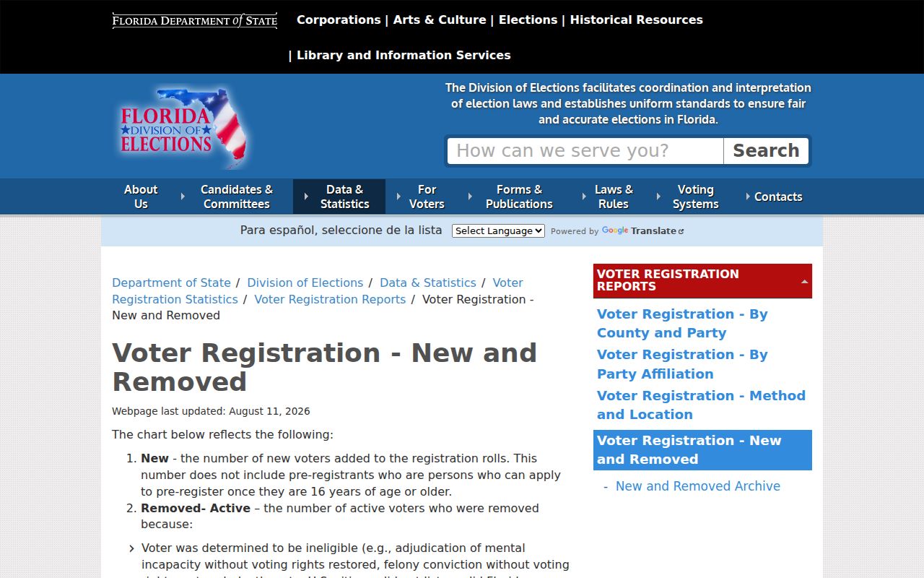Open Voter Registration - Method and Location
This screenshot has height=578, width=924.
[701, 405]
